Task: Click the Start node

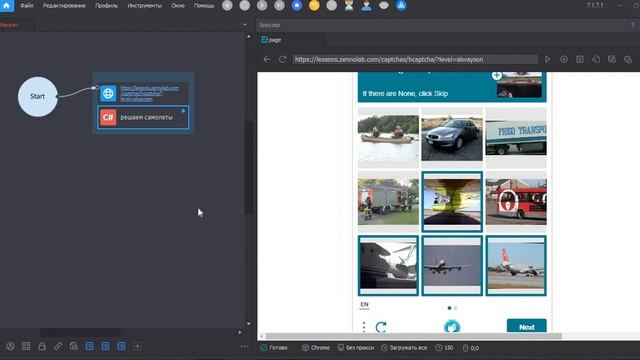Action: tap(38, 97)
